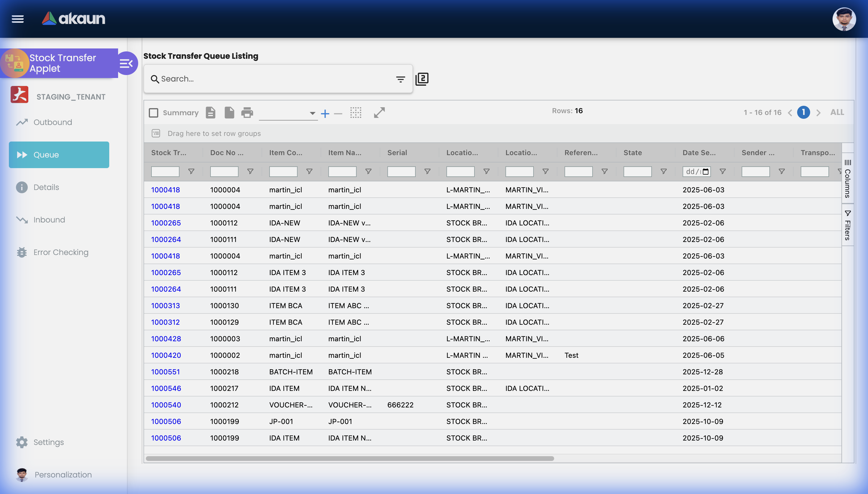Click the STAGING_TENANT label
The width and height of the screenshot is (868, 494).
[x=71, y=97]
